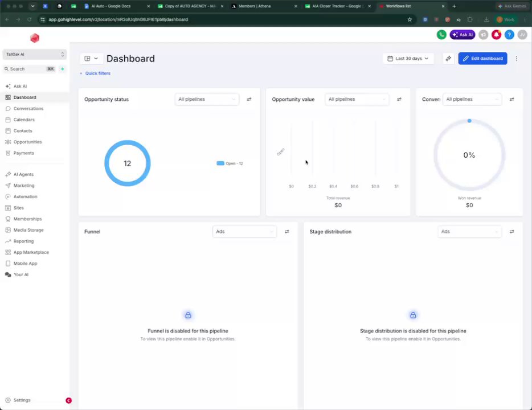Open Mobile App in the sidebar
Viewport: 532px width, 410px height.
point(34,264)
